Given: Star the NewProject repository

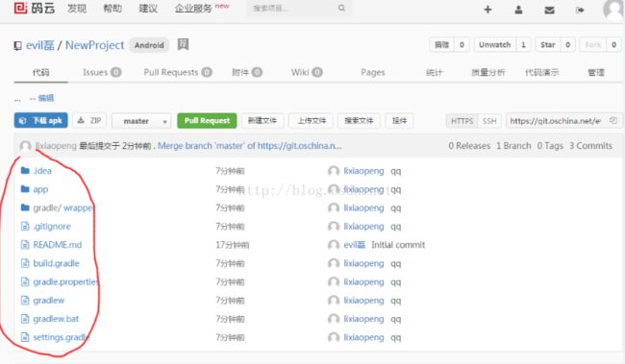Looking at the screenshot, I should 548,44.
